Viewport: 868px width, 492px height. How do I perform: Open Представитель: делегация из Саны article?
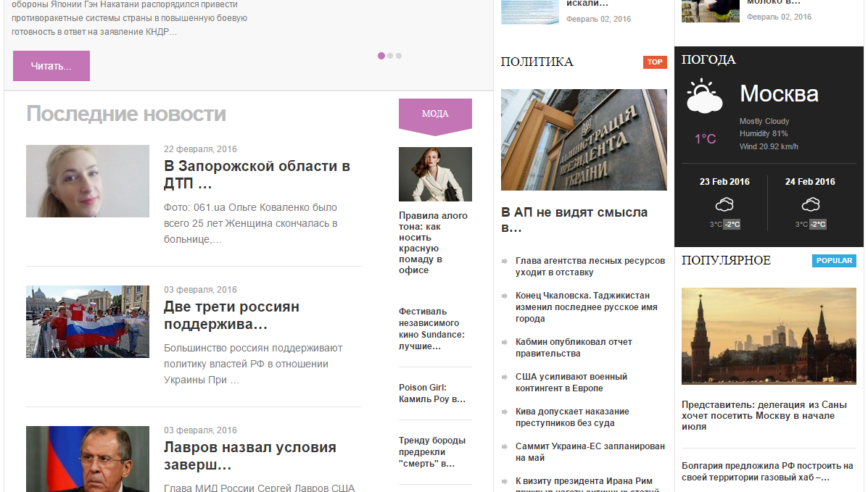pyautogui.click(x=764, y=416)
